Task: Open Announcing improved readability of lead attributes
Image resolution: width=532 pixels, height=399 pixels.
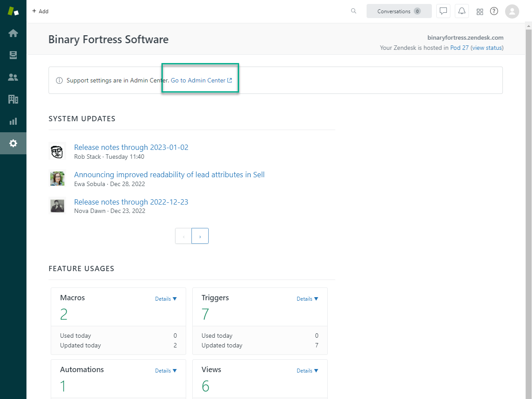Action: (x=169, y=175)
